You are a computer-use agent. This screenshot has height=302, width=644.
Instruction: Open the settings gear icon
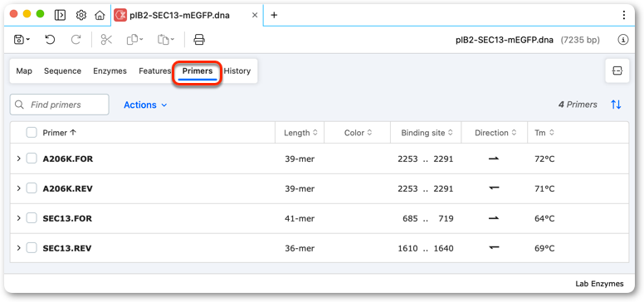[81, 16]
